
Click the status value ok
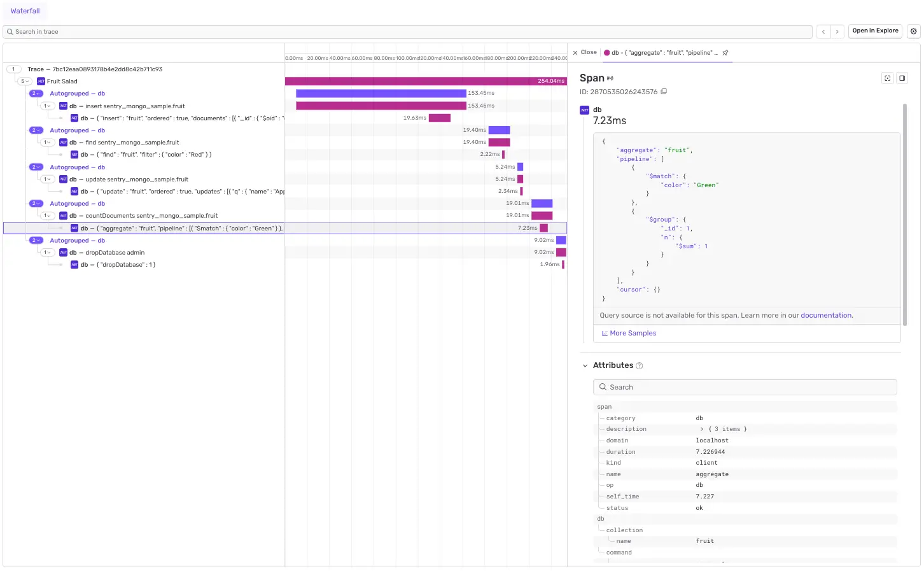coord(699,508)
